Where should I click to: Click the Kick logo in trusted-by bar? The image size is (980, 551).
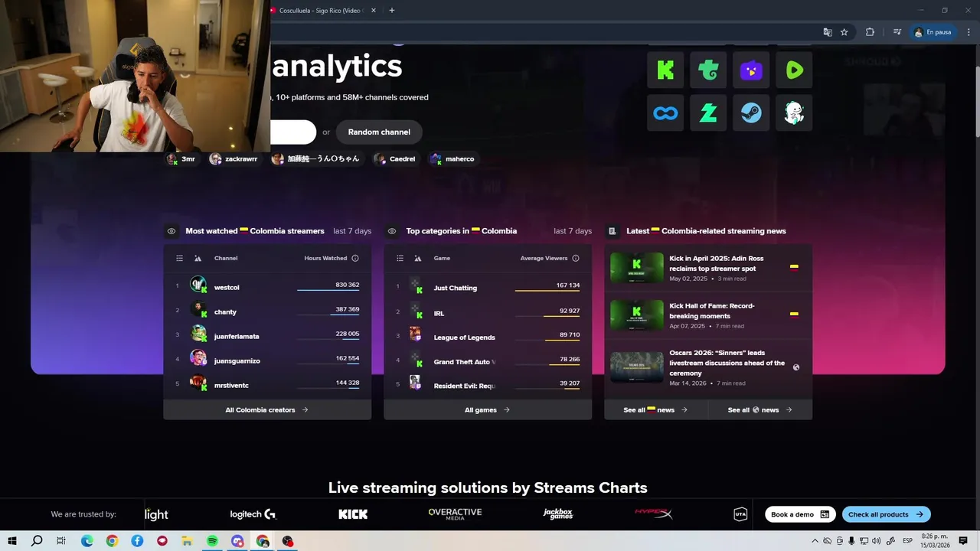tap(353, 514)
